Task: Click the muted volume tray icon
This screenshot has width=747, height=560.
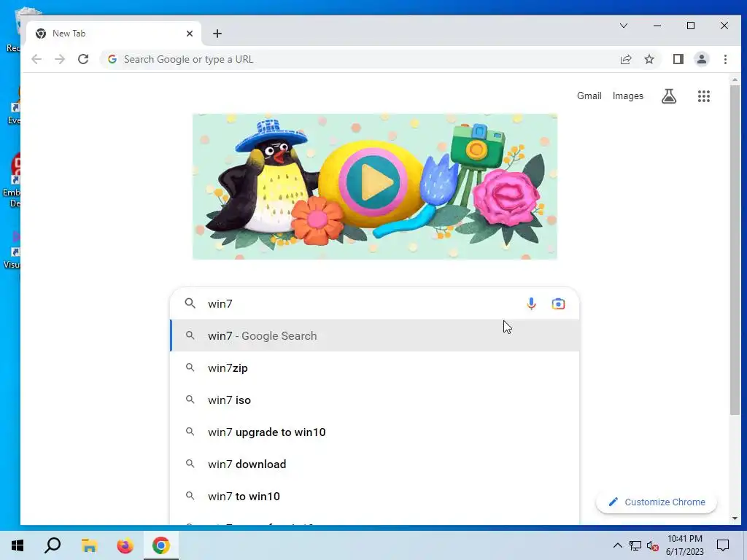Action: pos(653,545)
